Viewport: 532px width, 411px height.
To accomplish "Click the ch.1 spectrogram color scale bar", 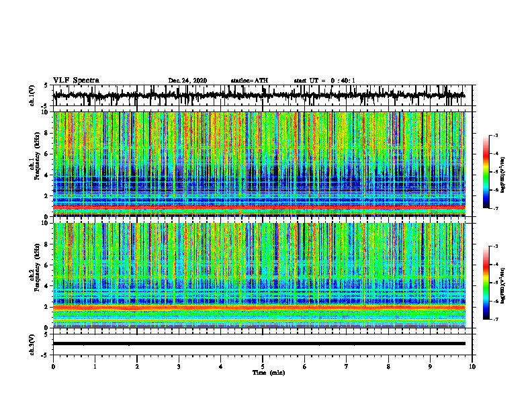I will (x=486, y=172).
